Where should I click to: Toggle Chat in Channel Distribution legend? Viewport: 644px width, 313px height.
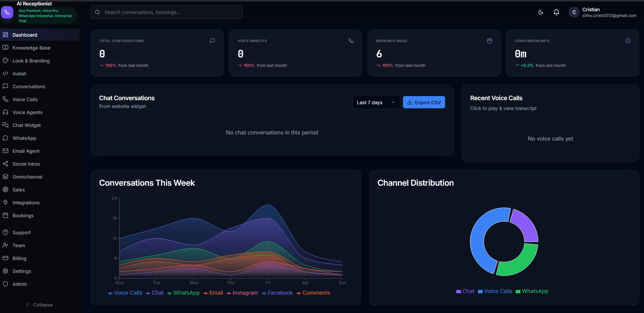coord(465,291)
